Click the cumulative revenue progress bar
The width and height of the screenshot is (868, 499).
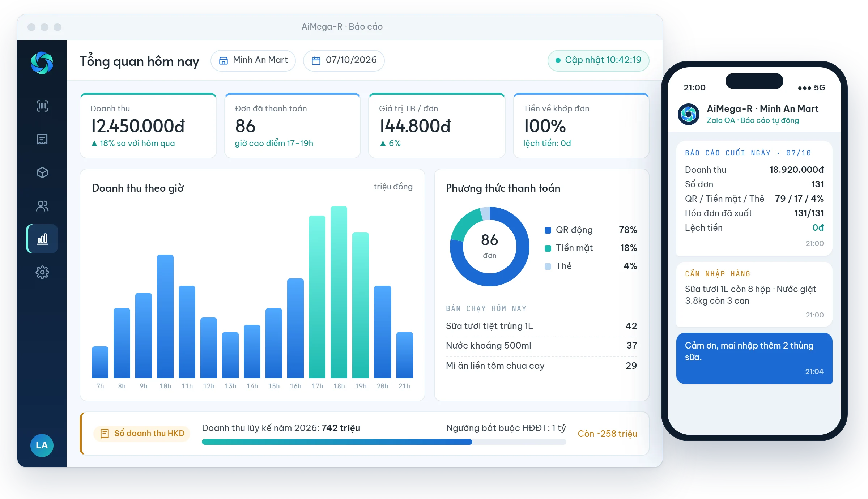[x=384, y=442]
